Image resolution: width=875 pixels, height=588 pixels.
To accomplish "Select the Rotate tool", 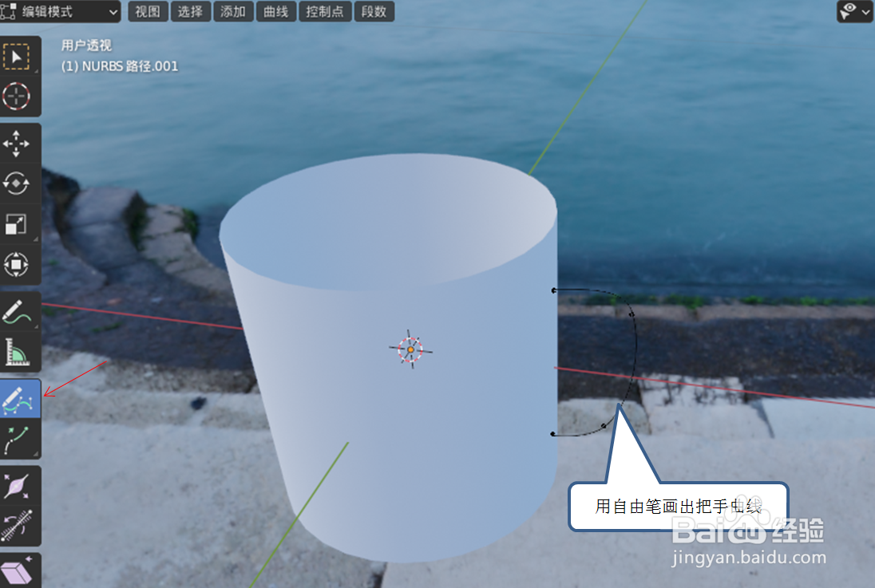I will [20, 184].
